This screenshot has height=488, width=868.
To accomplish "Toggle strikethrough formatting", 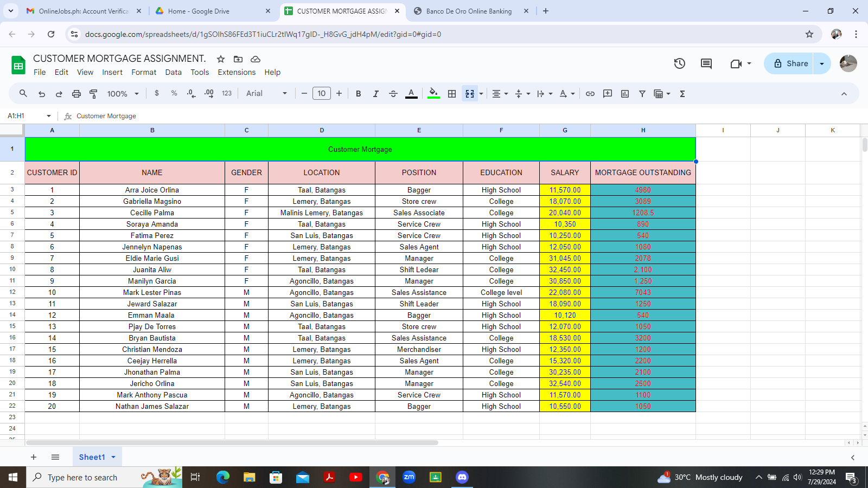I will (x=393, y=94).
